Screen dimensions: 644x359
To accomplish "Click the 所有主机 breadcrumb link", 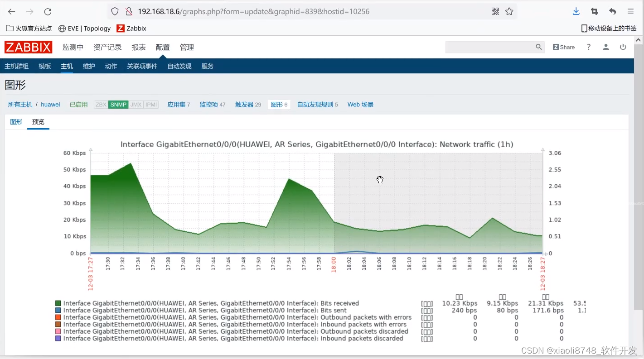I will (x=20, y=105).
